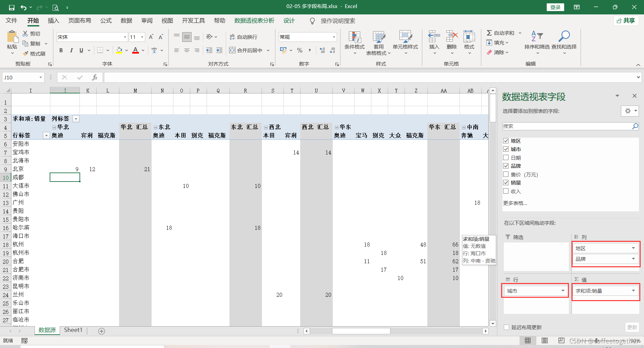Open Sort and Filter menu
644x348 pixels.
pyautogui.click(x=537, y=42)
